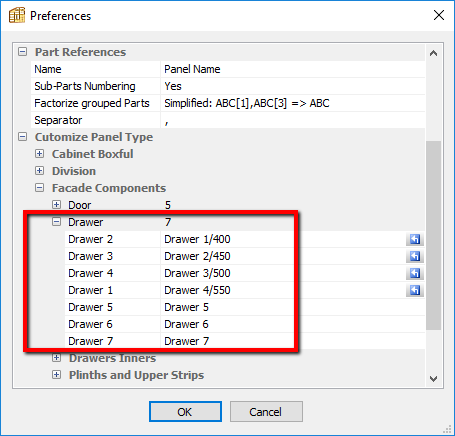Click the scrollbar up arrow
The height and width of the screenshot is (436, 455).
click(x=433, y=53)
